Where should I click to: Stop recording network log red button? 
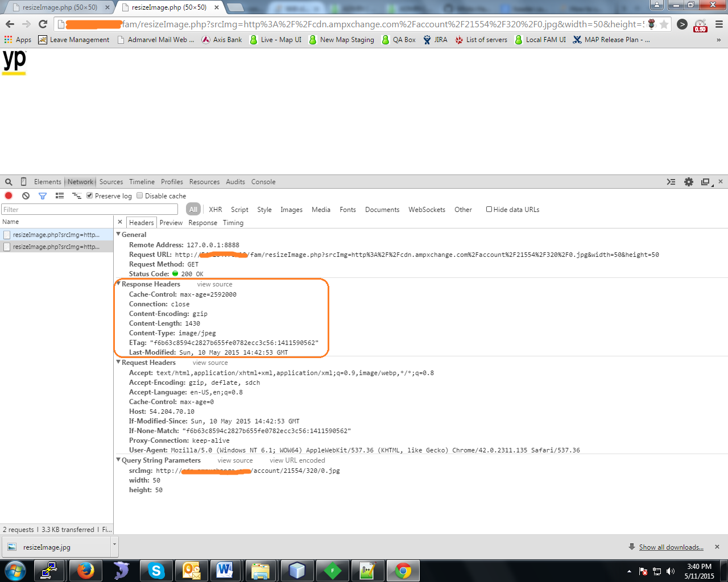9,196
